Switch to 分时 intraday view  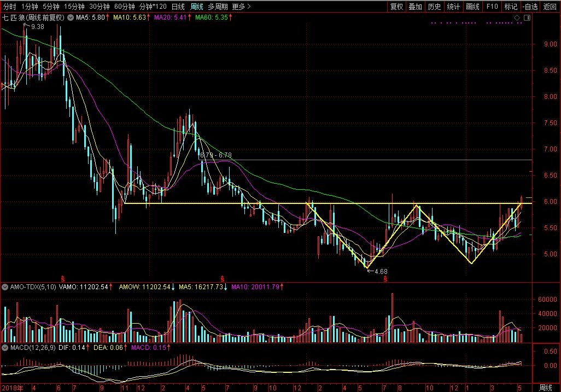10,7
